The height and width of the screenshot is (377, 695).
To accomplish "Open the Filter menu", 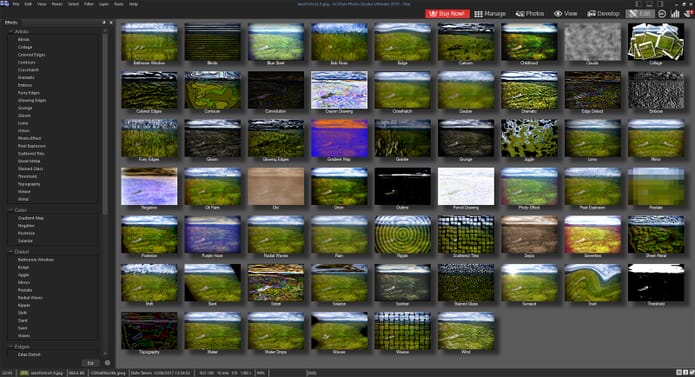I will 89,4.
